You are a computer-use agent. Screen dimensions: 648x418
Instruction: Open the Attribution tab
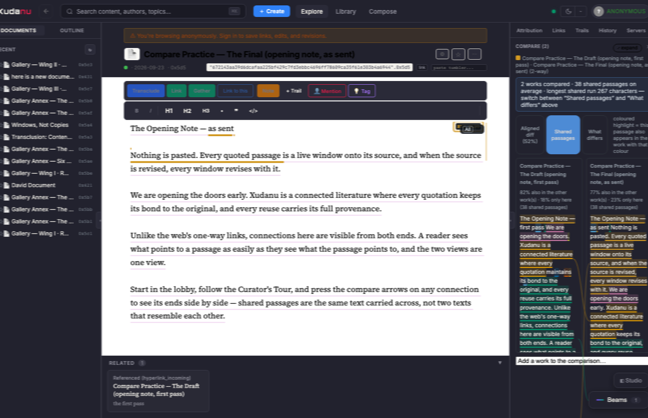[529, 31]
